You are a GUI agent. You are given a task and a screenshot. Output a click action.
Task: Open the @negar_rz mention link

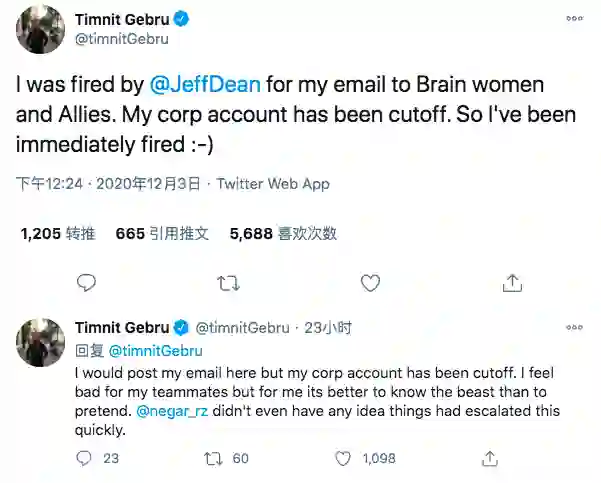(x=171, y=411)
